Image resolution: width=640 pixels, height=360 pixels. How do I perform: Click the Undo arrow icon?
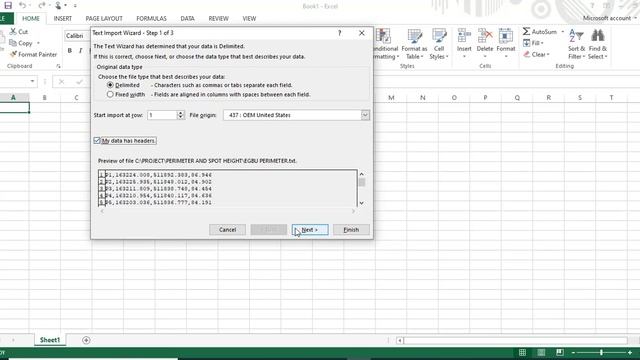pos(22,5)
